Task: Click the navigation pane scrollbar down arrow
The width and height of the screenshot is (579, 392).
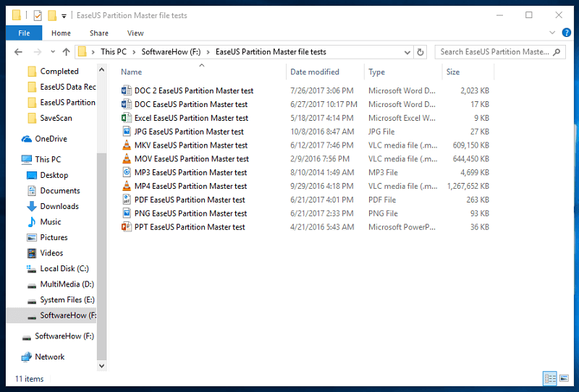Action: 102,366
